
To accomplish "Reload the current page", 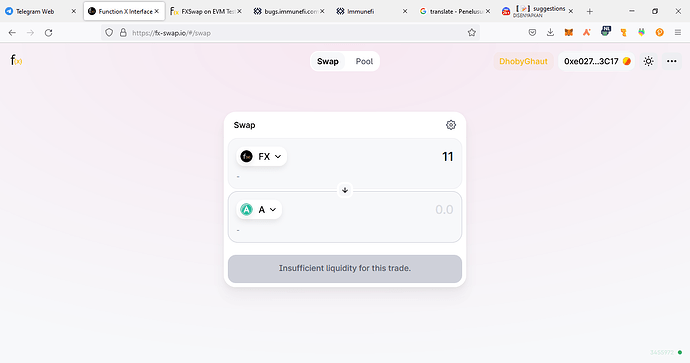I will point(48,33).
